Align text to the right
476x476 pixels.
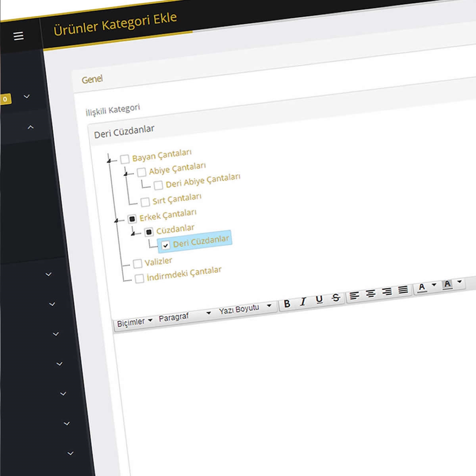click(387, 292)
